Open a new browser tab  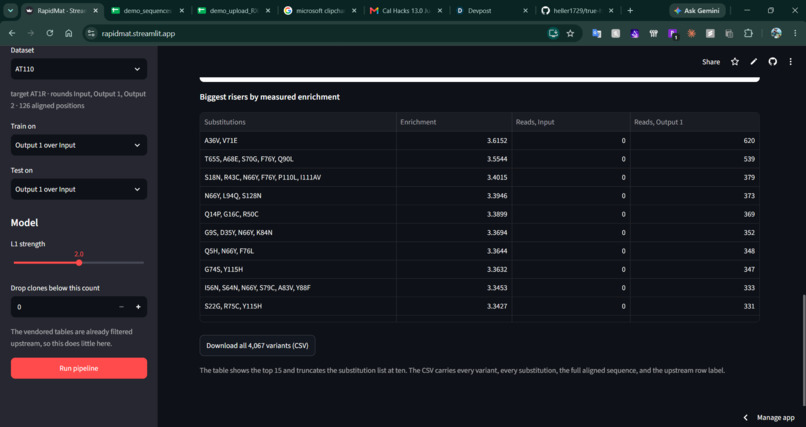[x=630, y=11]
